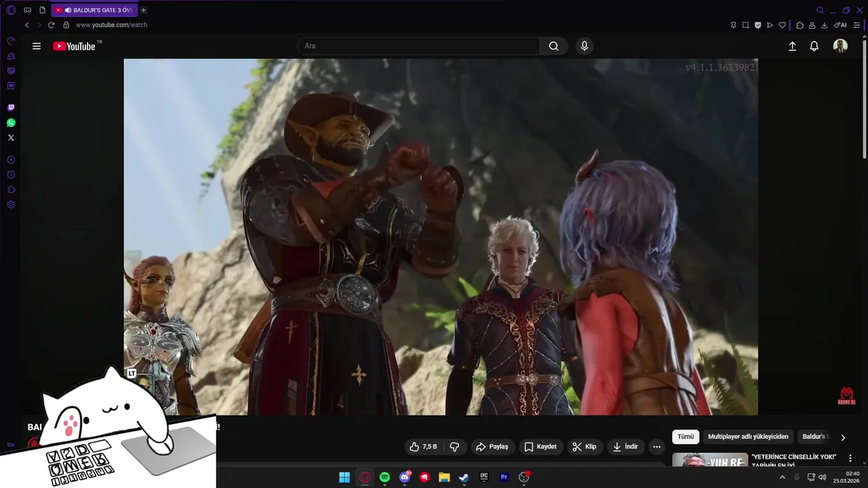Screen dimensions: 868x488
Task: Click the video player to pause
Action: [x=441, y=237]
